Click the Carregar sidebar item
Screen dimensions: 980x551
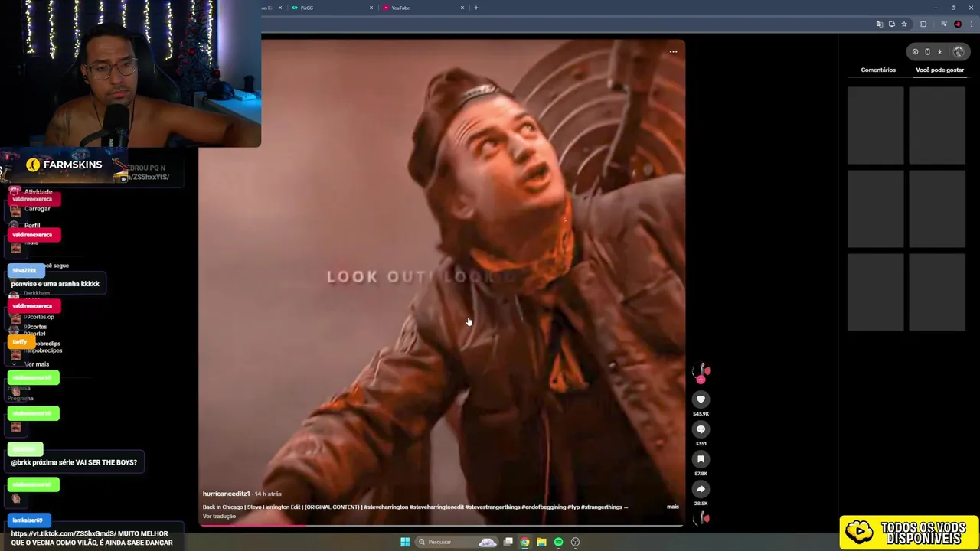pyautogui.click(x=37, y=209)
